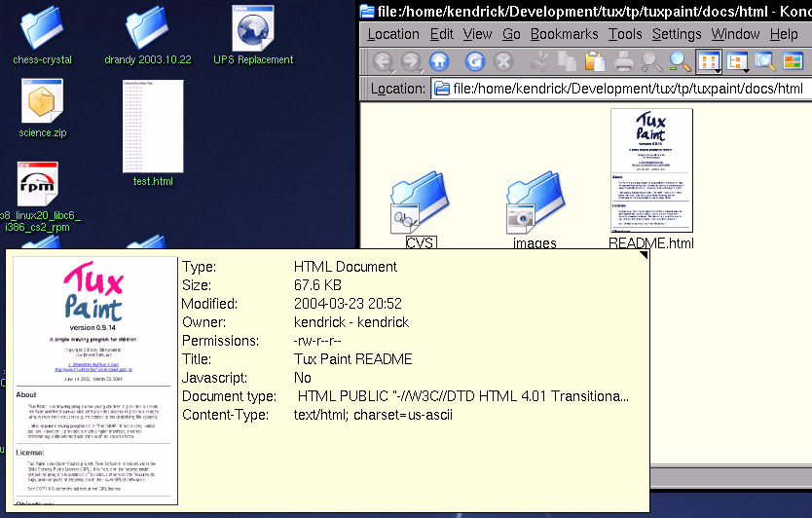Viewport: 812px width, 518px height.
Task: Open the Tools menu
Action: click(x=625, y=34)
